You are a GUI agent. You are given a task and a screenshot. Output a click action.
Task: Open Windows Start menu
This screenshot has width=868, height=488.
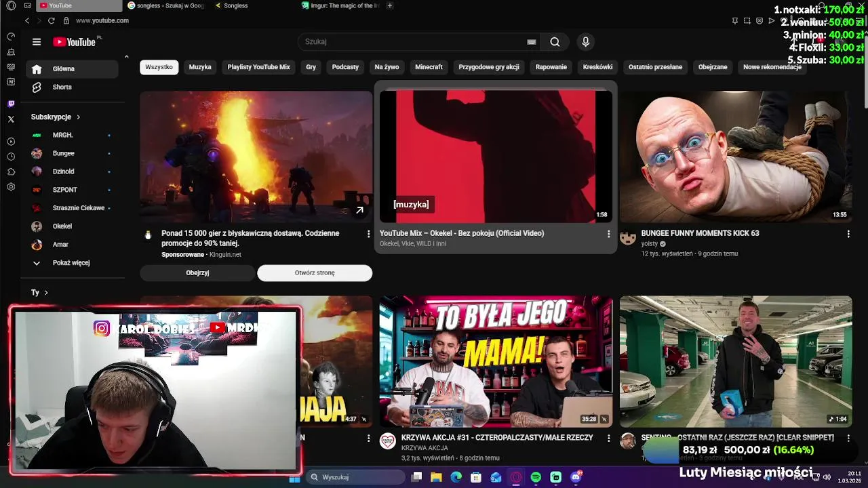coord(294,478)
